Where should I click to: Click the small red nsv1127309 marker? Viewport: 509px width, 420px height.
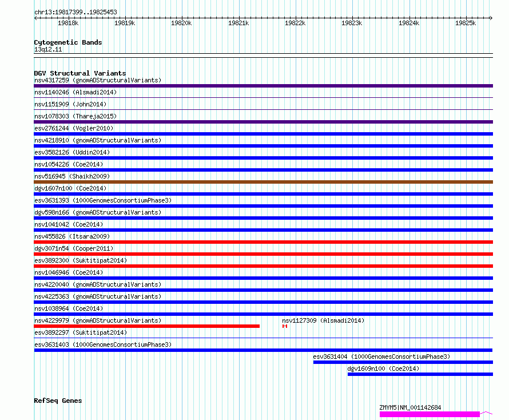pos(285,326)
